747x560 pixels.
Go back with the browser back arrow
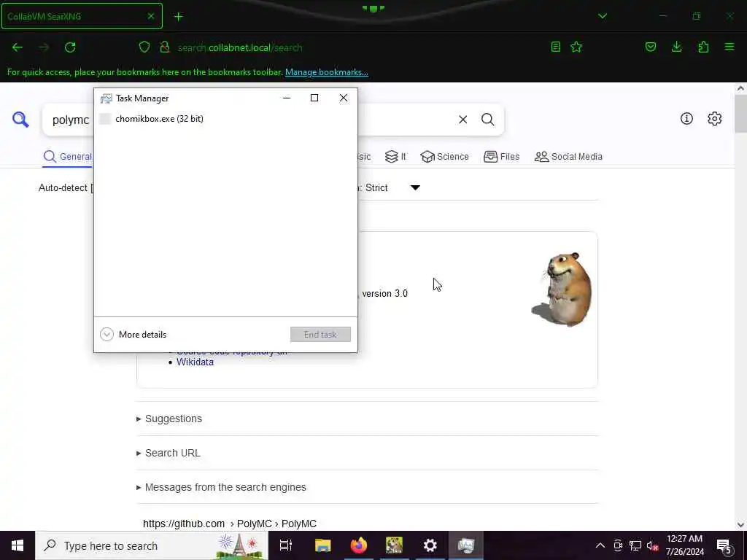pyautogui.click(x=18, y=47)
